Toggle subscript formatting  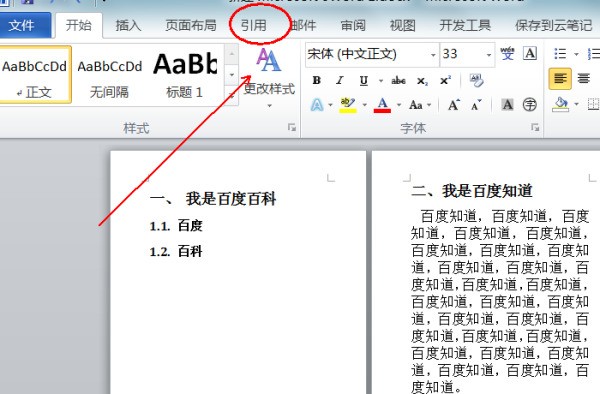pyautogui.click(x=422, y=81)
